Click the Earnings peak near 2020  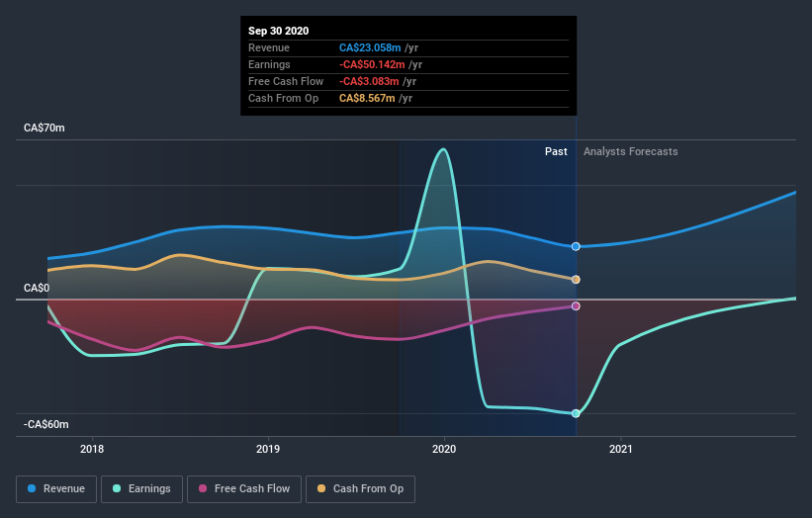pos(443,149)
